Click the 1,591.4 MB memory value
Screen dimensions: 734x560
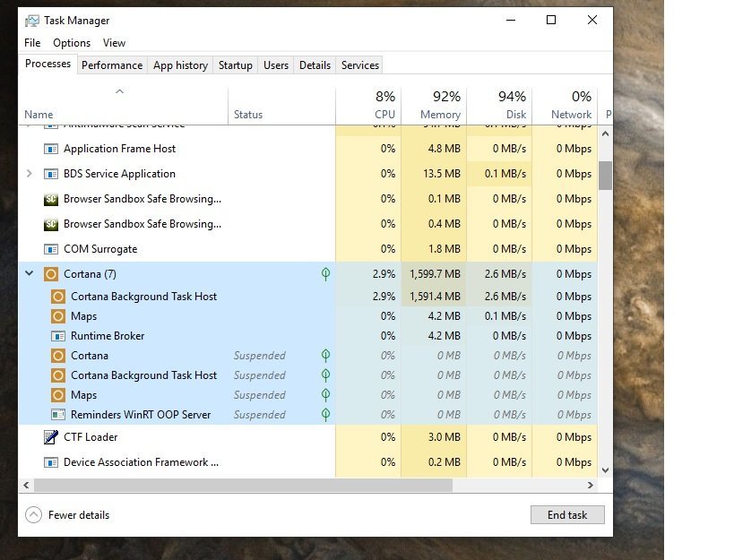435,297
